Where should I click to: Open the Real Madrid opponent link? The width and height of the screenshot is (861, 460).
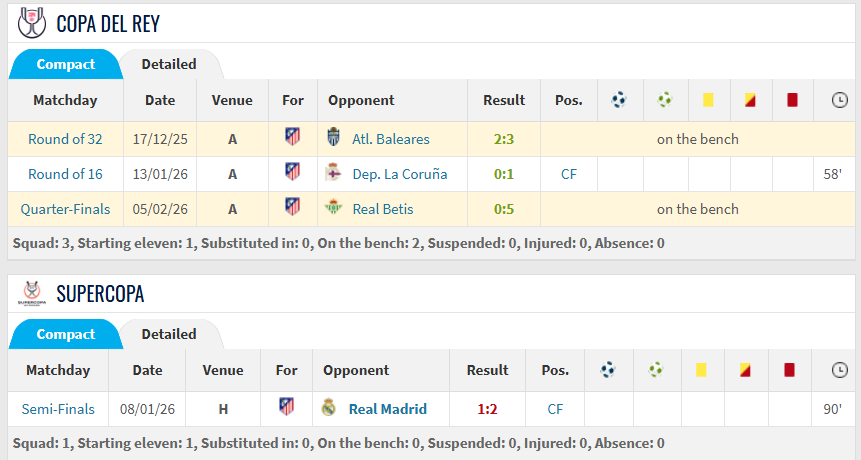(x=387, y=408)
